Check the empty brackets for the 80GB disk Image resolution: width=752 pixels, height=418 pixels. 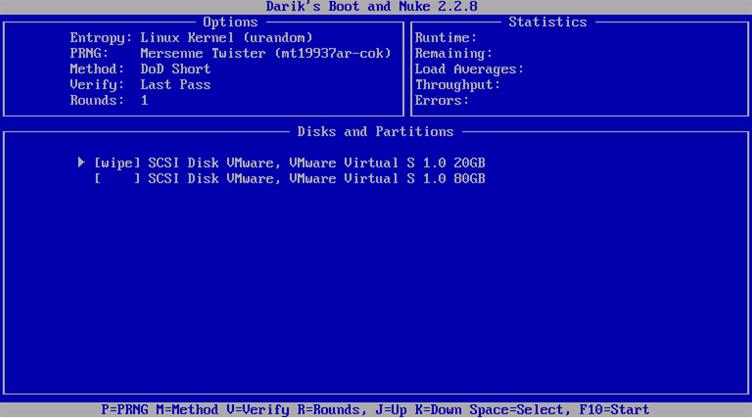pos(117,178)
